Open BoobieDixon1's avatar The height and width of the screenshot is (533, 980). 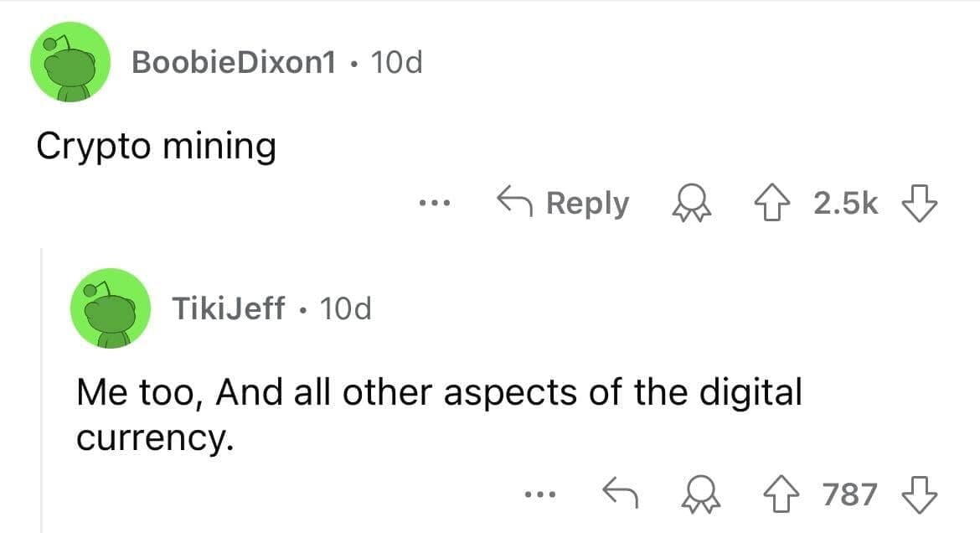coord(70,62)
